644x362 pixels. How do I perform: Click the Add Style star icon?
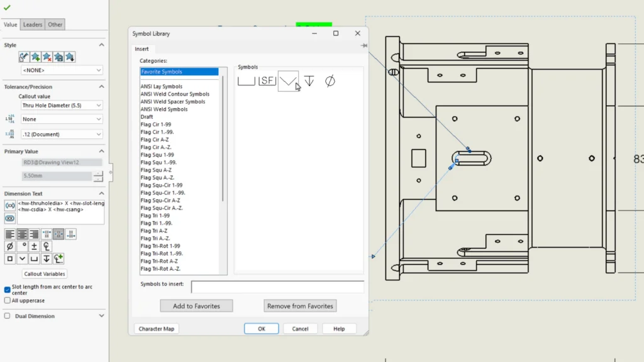click(x=36, y=57)
